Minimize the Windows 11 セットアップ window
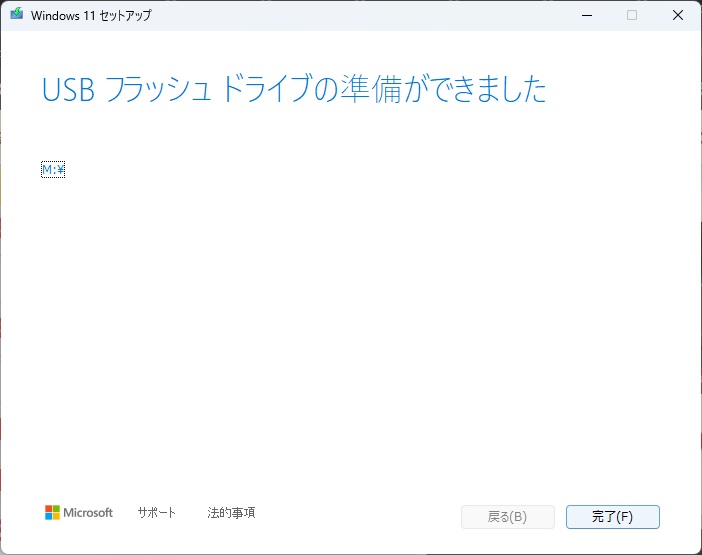 pyautogui.click(x=587, y=15)
